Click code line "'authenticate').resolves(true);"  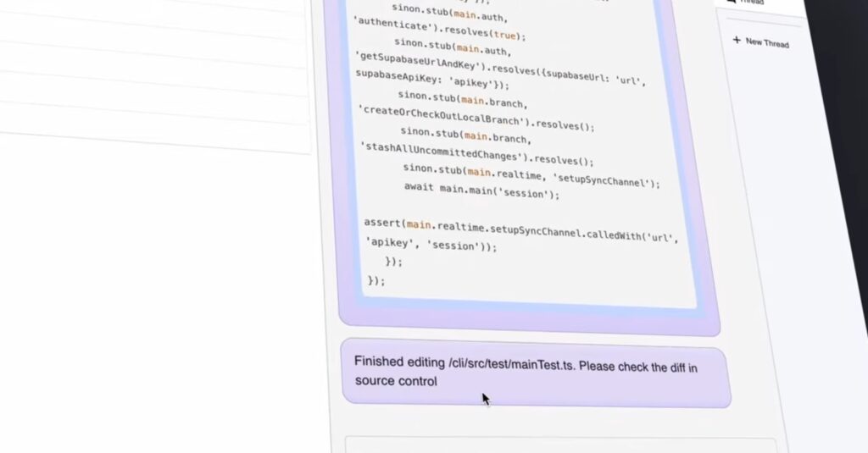point(439,30)
